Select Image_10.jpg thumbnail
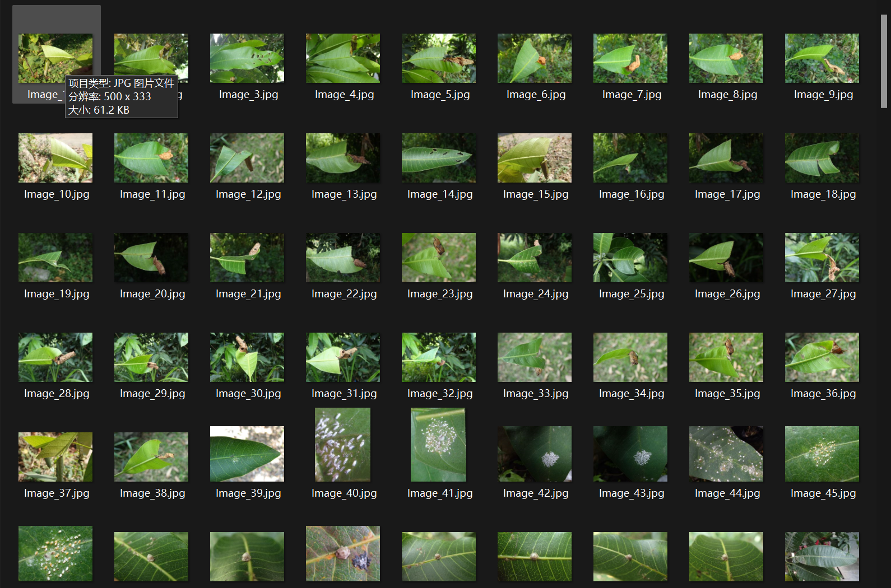 coord(55,158)
